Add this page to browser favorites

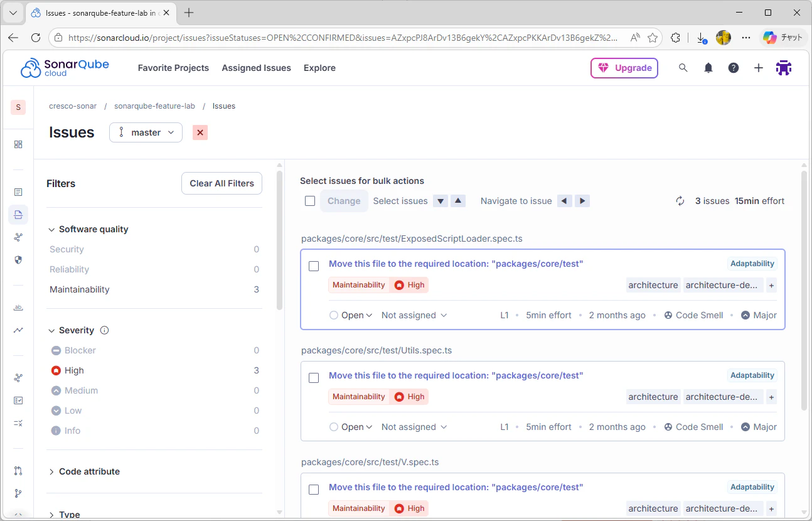pos(653,38)
